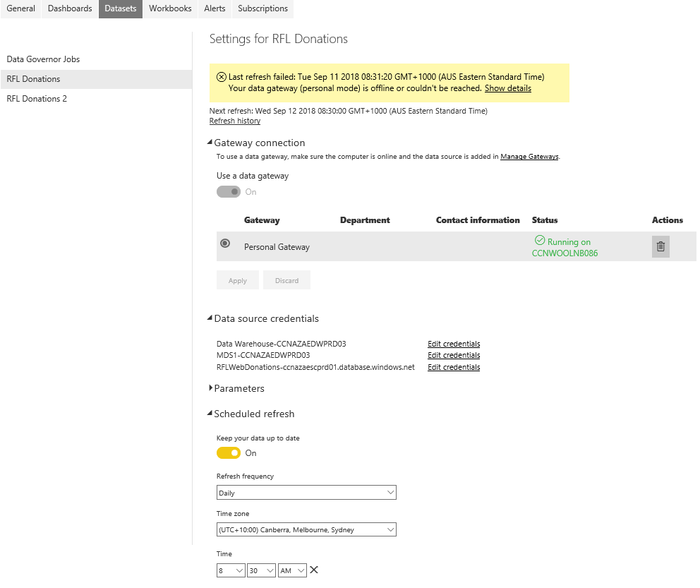Open the hour dropdown showing 8
The image size is (700, 588).
pos(231,570)
